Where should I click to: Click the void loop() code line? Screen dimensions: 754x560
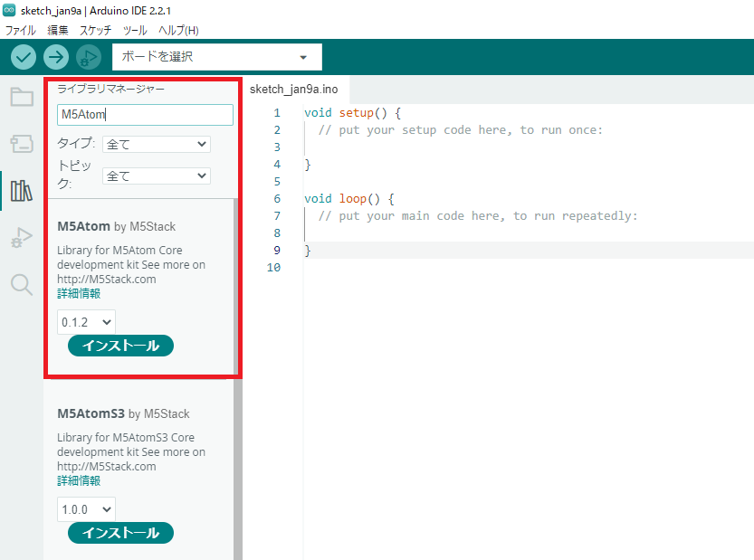349,199
